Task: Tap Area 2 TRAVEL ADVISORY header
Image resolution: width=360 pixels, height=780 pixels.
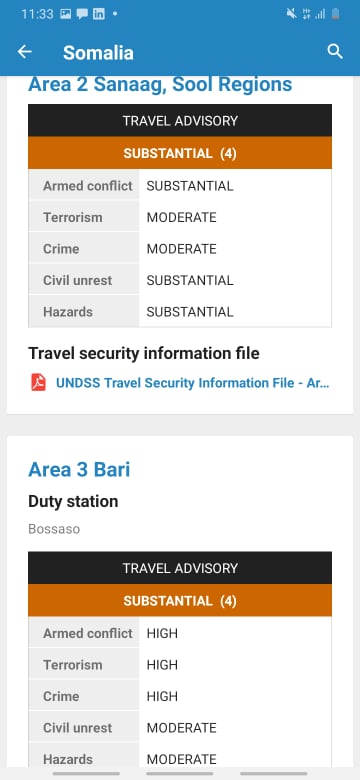Action: pos(180,120)
